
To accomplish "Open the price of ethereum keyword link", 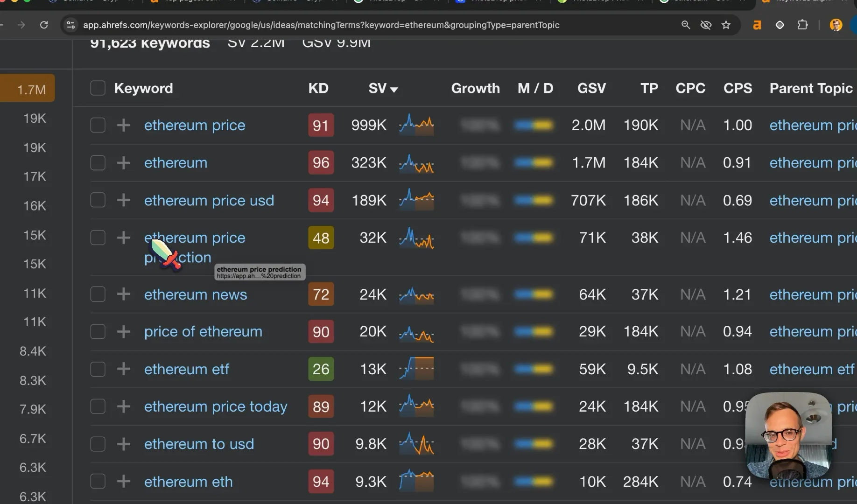I will click(203, 332).
